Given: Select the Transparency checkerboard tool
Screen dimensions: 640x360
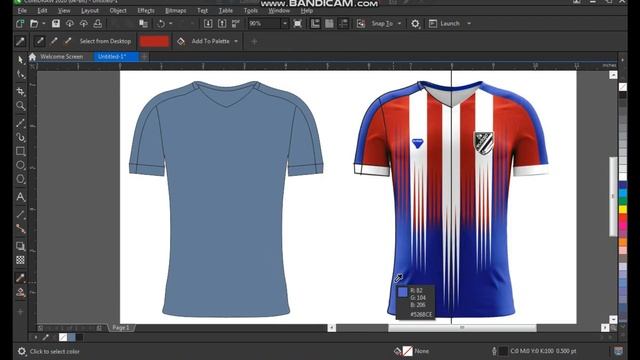Looking at the screenshot, I should pos(20,260).
